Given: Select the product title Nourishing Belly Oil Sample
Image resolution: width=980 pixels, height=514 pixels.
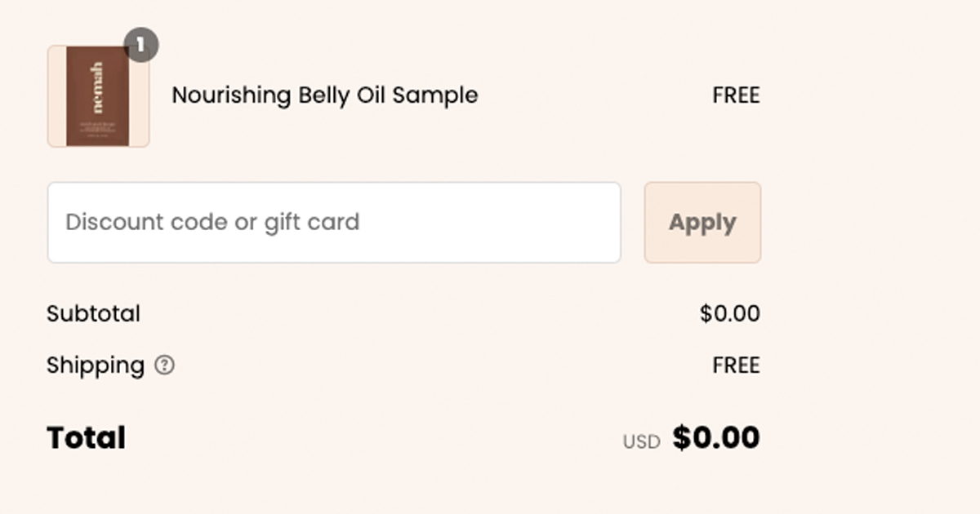Looking at the screenshot, I should pyautogui.click(x=325, y=95).
